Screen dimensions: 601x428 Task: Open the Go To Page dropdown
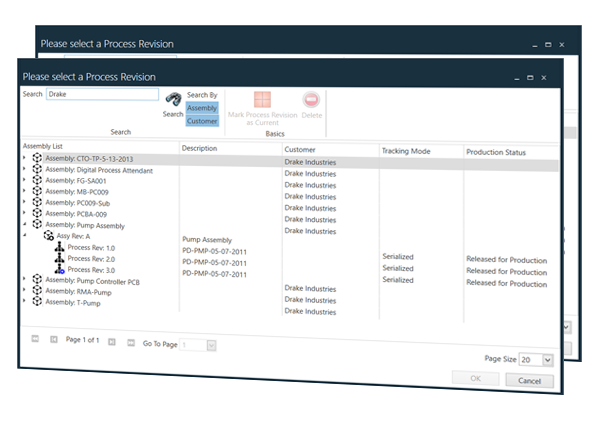coord(211,346)
